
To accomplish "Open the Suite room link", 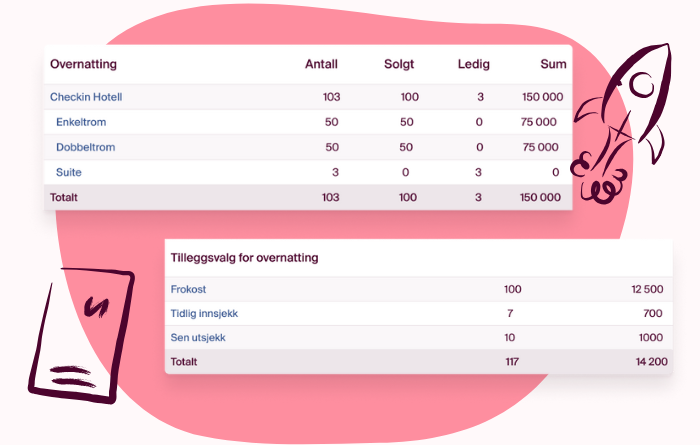I will tap(69, 172).
